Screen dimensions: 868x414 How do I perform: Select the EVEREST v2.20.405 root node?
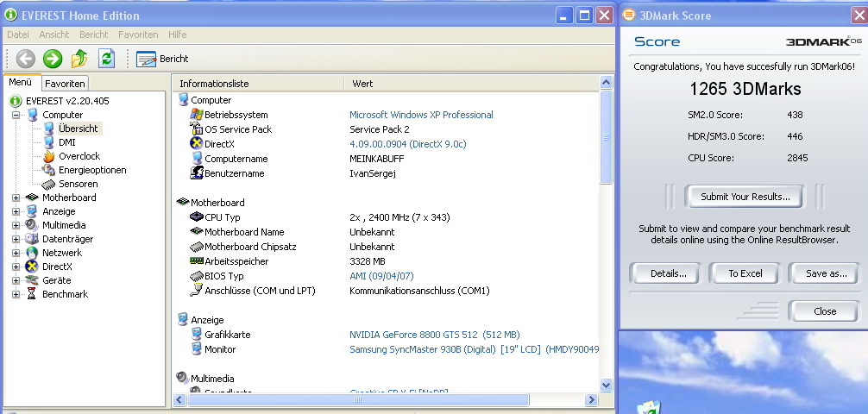pos(67,101)
